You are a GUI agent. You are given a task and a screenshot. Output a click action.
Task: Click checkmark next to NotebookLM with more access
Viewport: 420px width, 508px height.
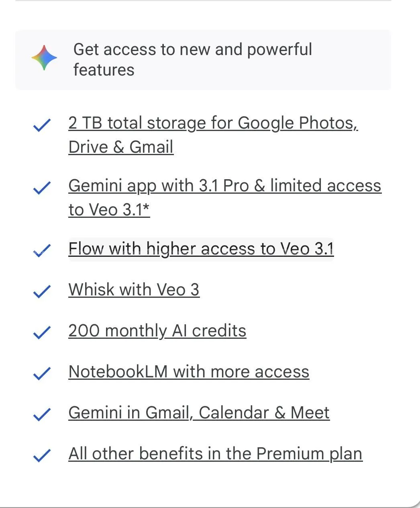tap(42, 373)
